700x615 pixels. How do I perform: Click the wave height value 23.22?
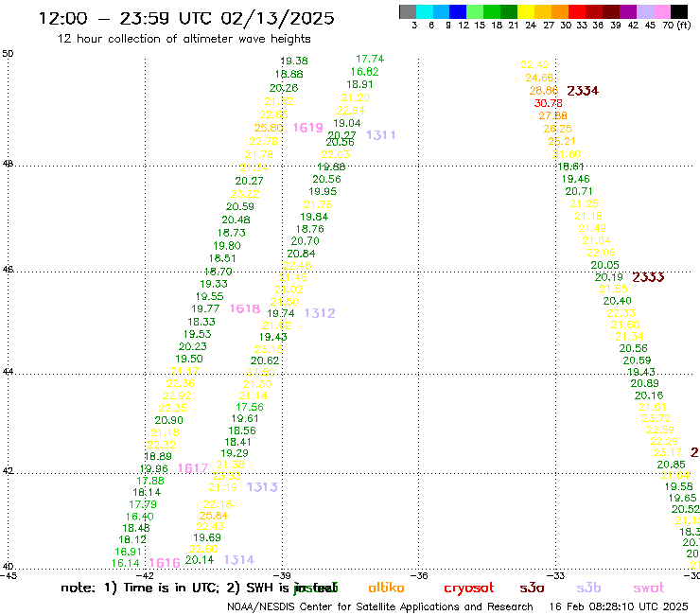pyautogui.click(x=245, y=194)
